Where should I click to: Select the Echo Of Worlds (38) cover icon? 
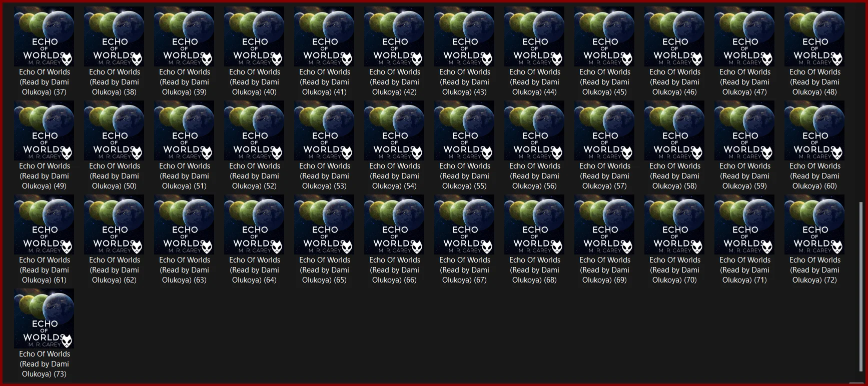[114, 36]
